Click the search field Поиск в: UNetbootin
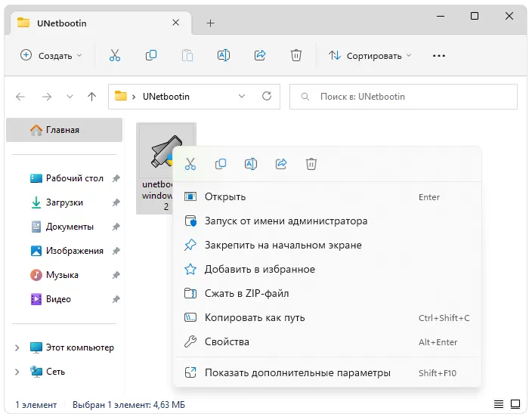The width and height of the screenshot is (532, 420). (404, 97)
